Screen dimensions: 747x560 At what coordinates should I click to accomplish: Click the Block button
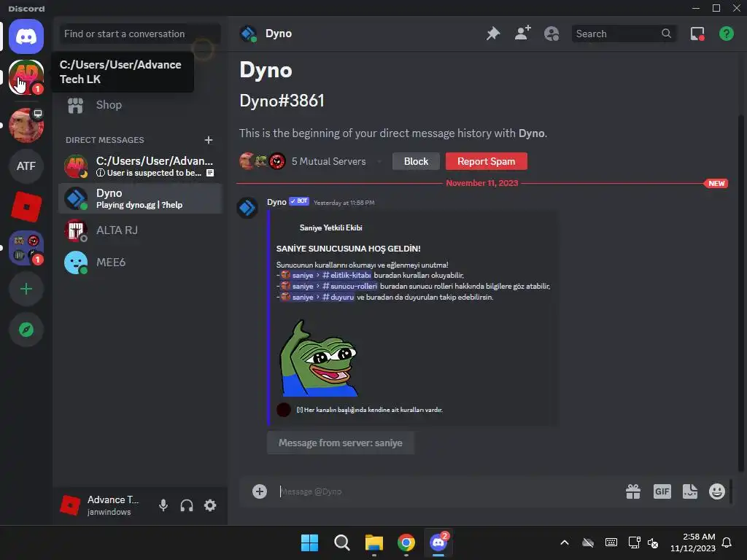416,161
